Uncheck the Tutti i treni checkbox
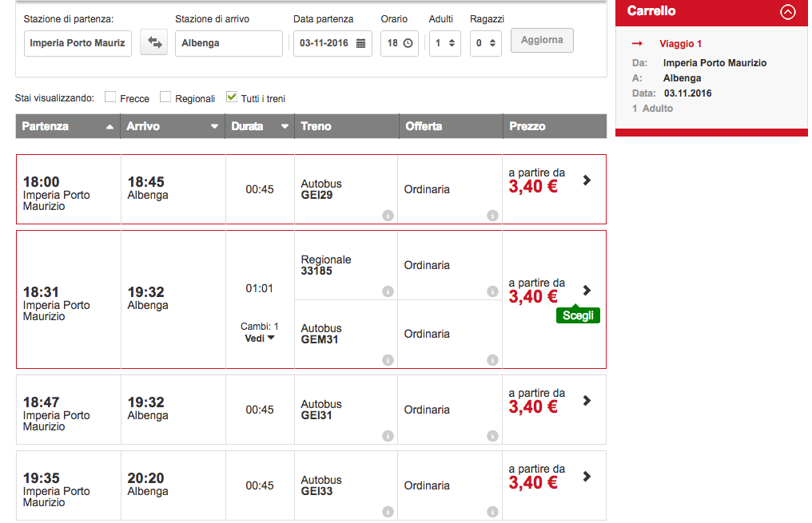 pos(232,97)
